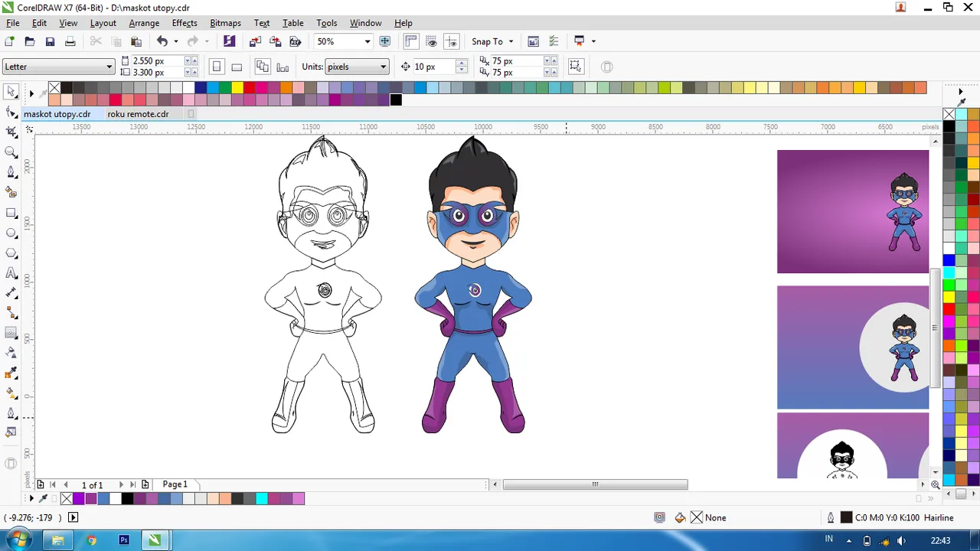Select the Interactive Fill tool
The width and height of the screenshot is (980, 551).
tap(11, 393)
